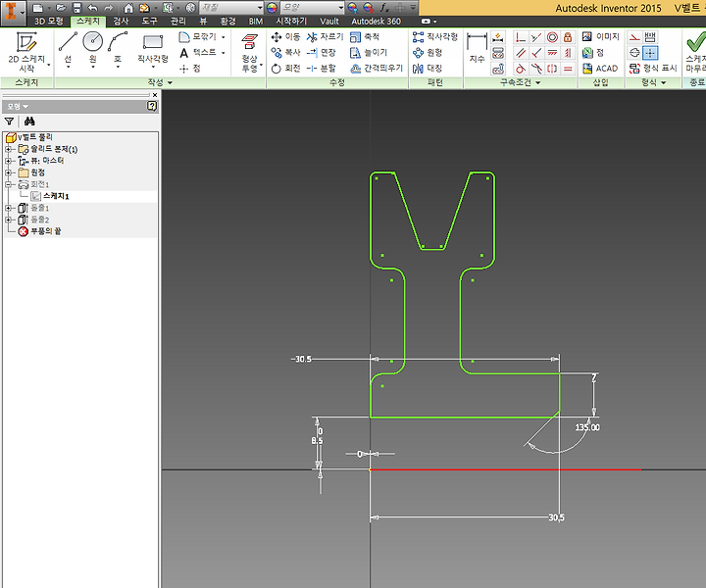Screen dimensions: 706x588
Task: Select the Split (분할) tool
Action: pyautogui.click(x=321, y=69)
